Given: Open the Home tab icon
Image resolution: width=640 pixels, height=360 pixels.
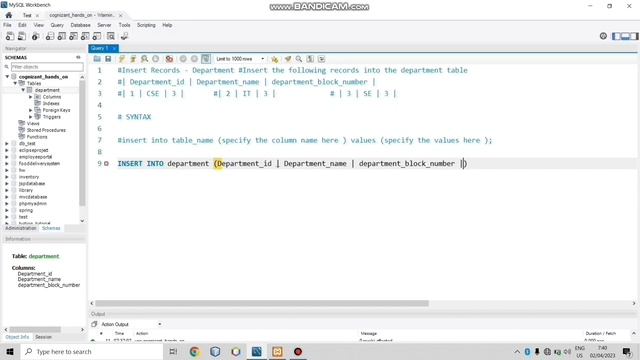Looking at the screenshot, I should (x=9, y=15).
